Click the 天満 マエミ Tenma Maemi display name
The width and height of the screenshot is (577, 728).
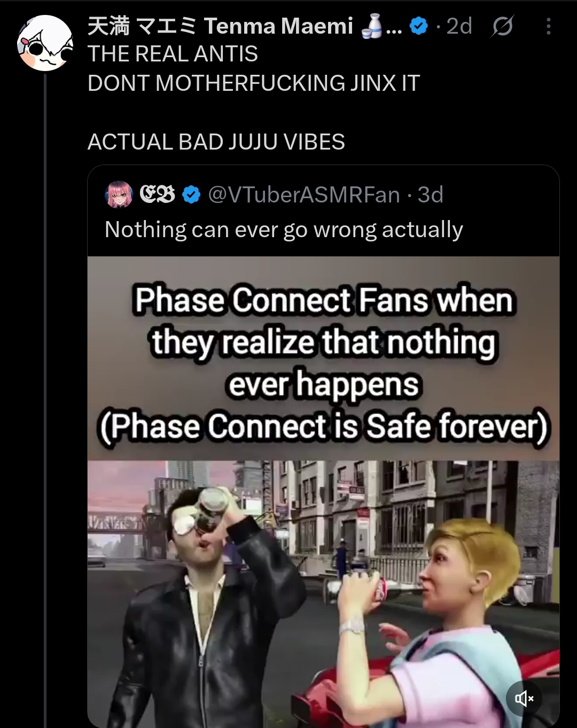coord(220,26)
